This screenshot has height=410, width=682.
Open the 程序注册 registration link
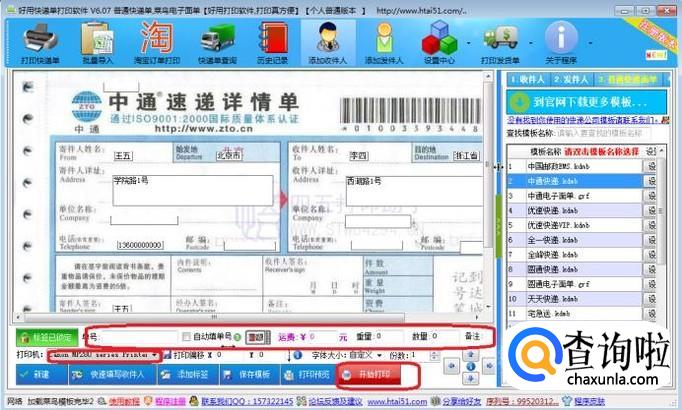pos(170,402)
